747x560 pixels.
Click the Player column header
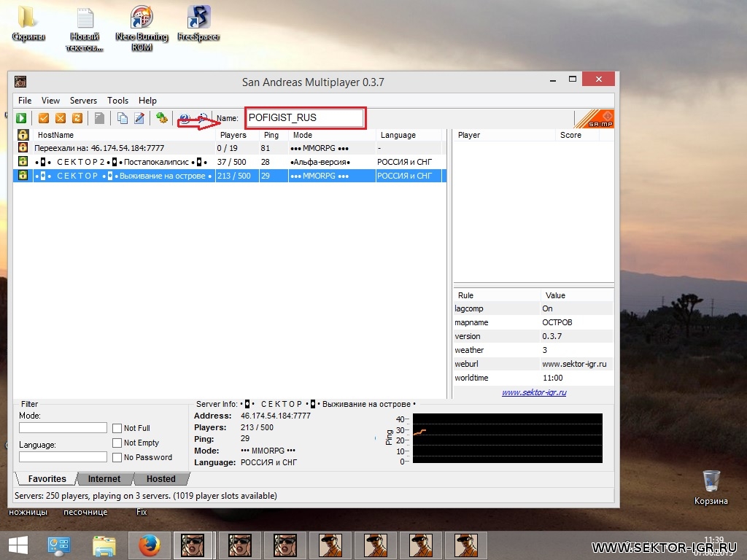click(504, 135)
